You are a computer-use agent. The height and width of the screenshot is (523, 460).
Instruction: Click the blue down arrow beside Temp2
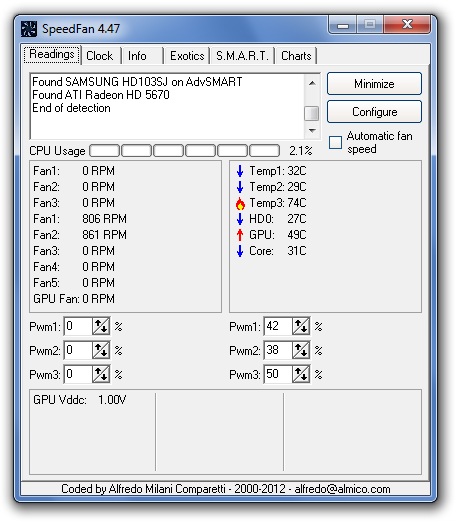(x=240, y=187)
